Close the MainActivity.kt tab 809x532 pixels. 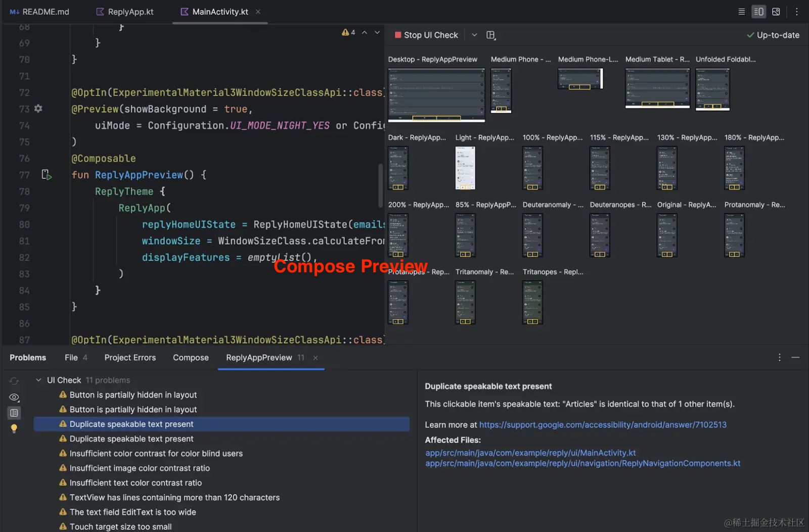click(x=258, y=12)
